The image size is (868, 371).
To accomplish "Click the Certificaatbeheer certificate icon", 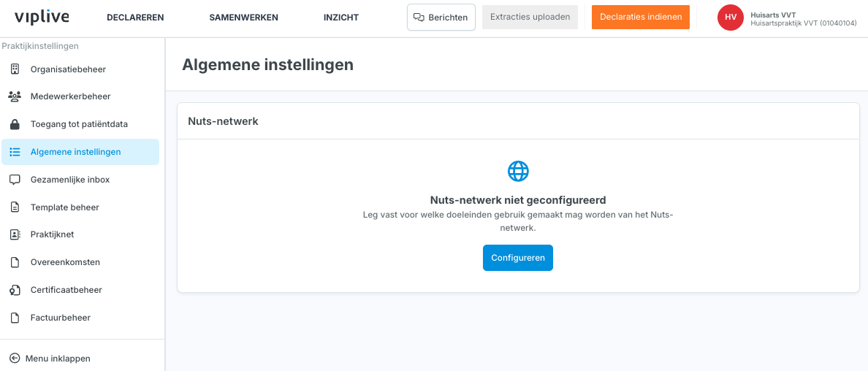I will point(15,290).
